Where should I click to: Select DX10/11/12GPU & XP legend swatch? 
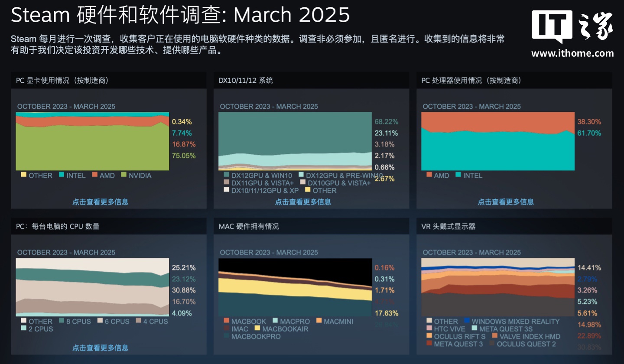[x=226, y=190]
